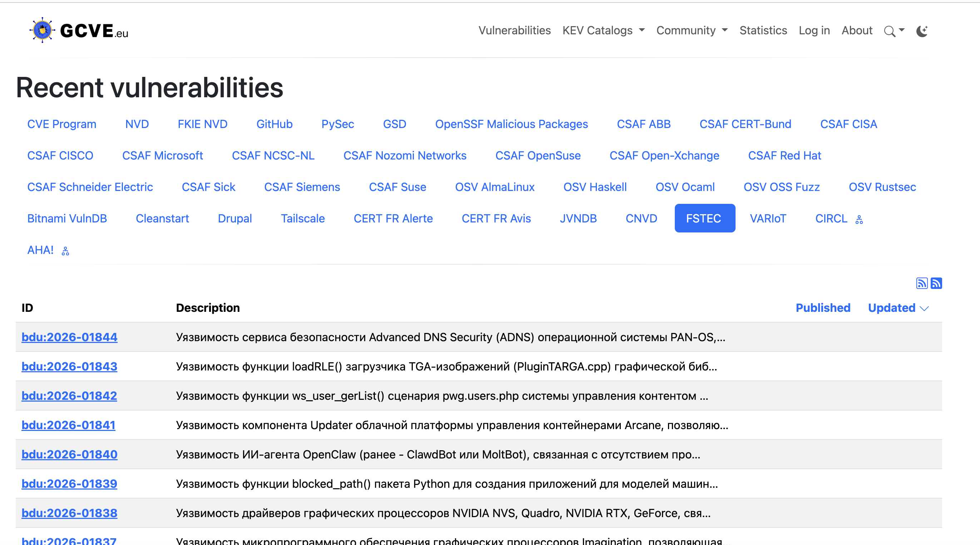Open the bdu:2026-01840 OpenClaw entry
This screenshot has height=545, width=980.
coord(69,455)
